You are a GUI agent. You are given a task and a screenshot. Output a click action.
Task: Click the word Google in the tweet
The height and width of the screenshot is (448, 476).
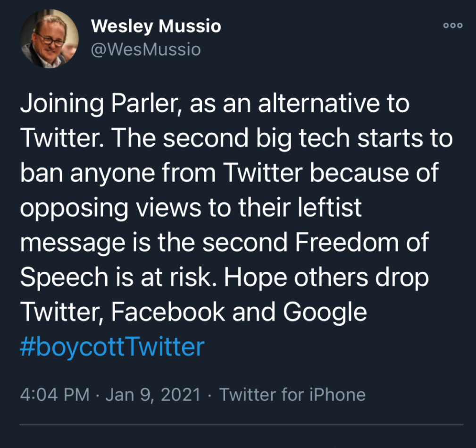tap(325, 313)
